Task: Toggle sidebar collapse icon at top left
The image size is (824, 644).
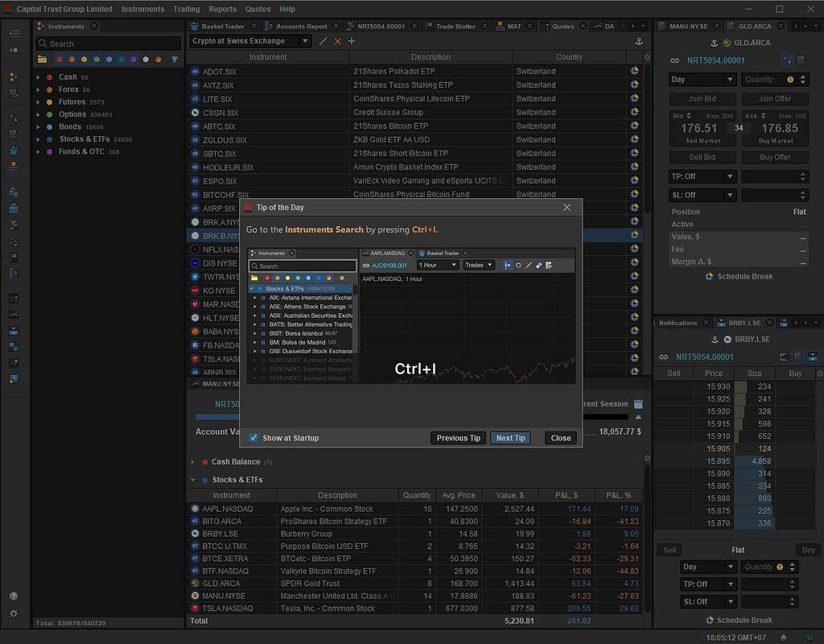Action: [x=14, y=33]
